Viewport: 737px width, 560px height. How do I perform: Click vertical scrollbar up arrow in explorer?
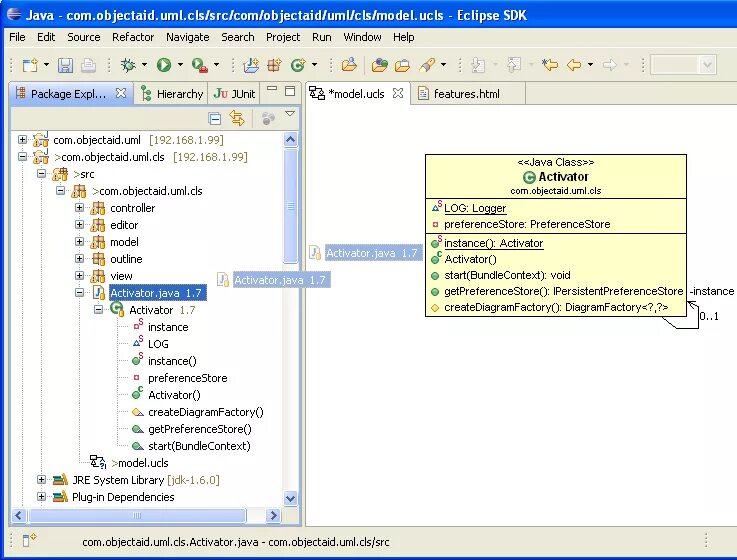[290, 140]
